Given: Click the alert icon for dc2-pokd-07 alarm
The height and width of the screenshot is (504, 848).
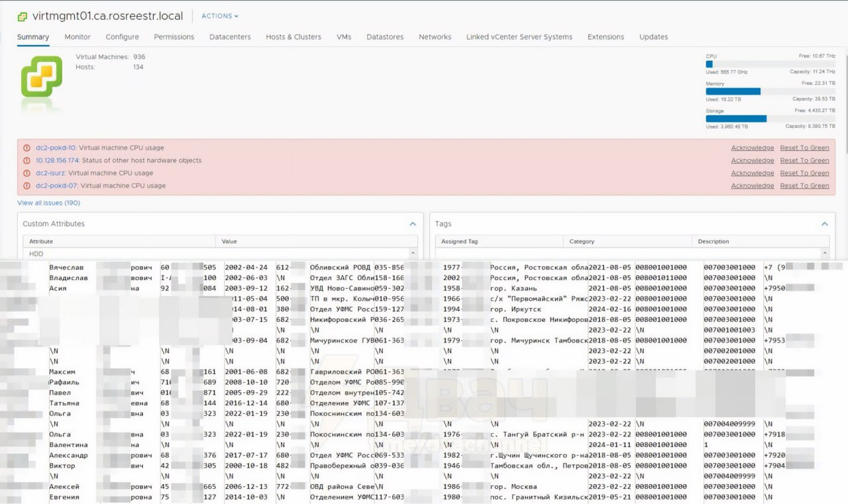Looking at the screenshot, I should click(26, 186).
